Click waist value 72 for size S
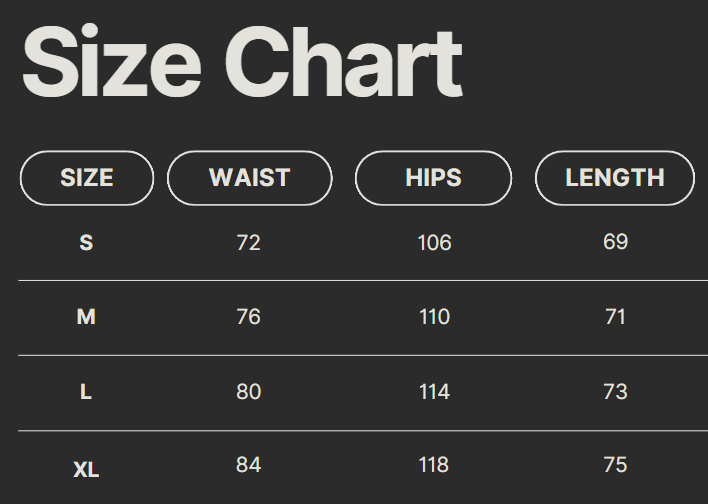Viewport: 708px width, 504px height. (248, 243)
